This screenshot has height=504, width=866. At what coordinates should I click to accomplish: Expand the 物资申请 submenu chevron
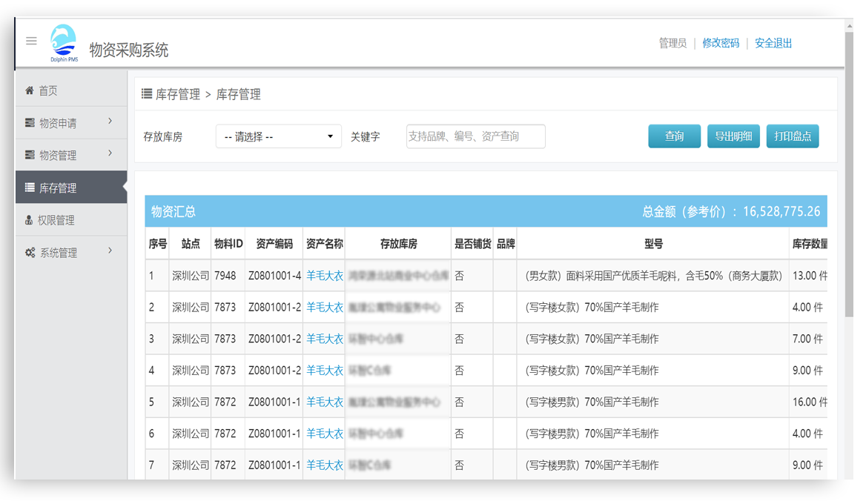pos(110,121)
